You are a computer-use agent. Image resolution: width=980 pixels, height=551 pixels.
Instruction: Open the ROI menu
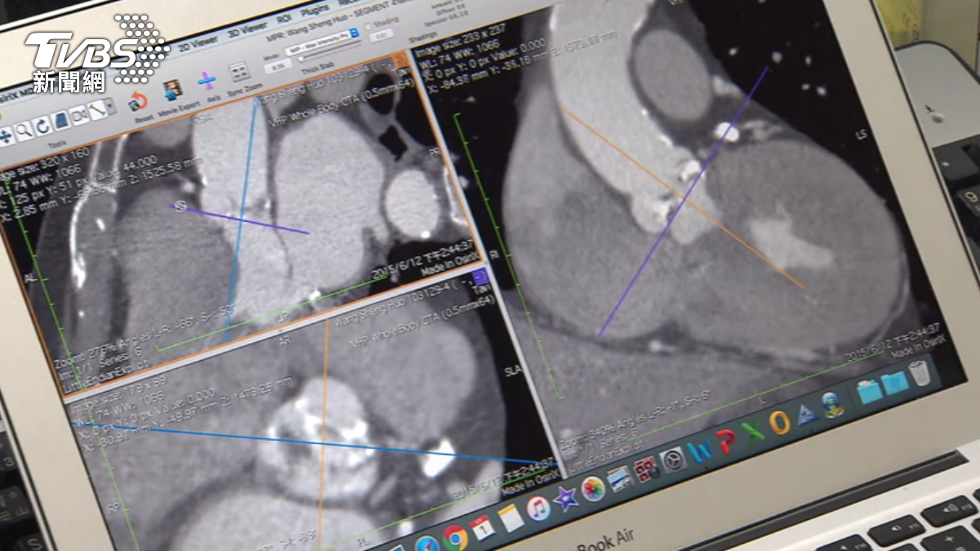point(283,19)
